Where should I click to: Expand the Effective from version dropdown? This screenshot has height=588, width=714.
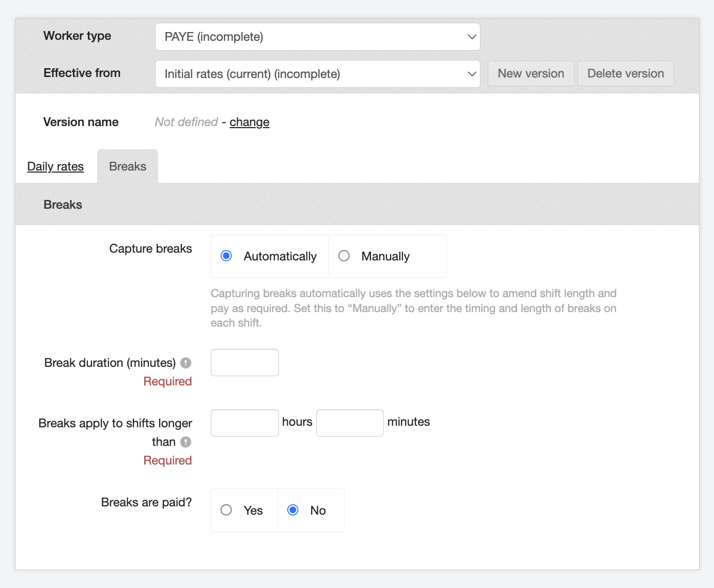point(317,74)
